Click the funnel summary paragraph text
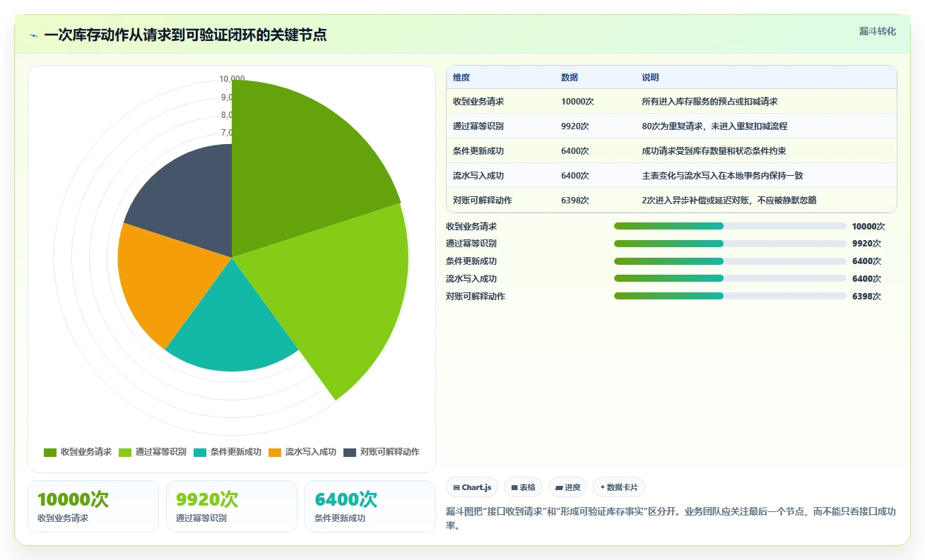 (x=671, y=518)
